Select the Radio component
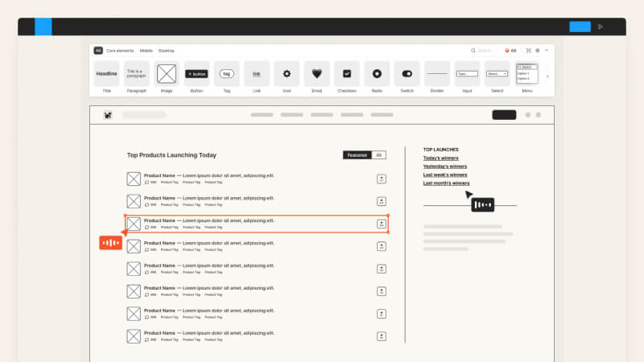This screenshot has height=362, width=644. click(377, 74)
